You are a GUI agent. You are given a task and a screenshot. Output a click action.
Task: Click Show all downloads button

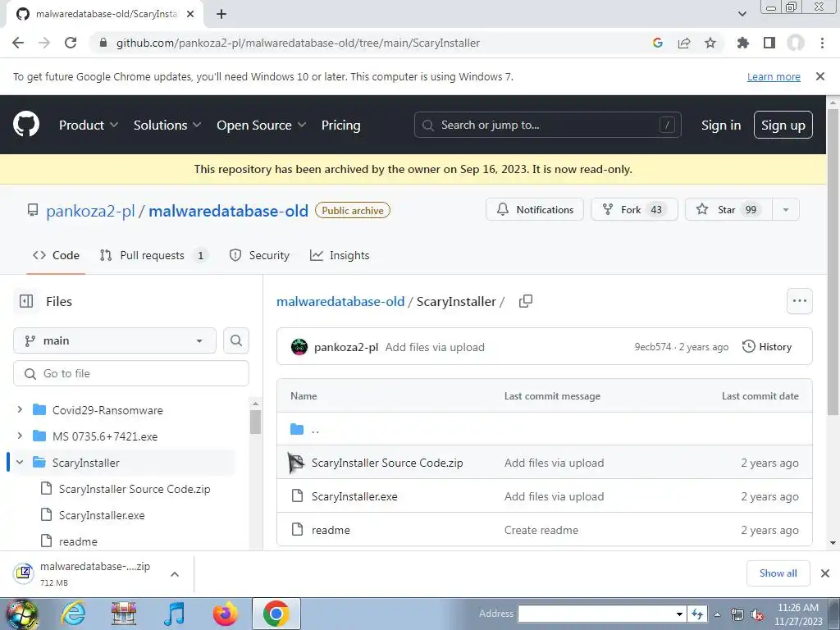pyautogui.click(x=778, y=573)
